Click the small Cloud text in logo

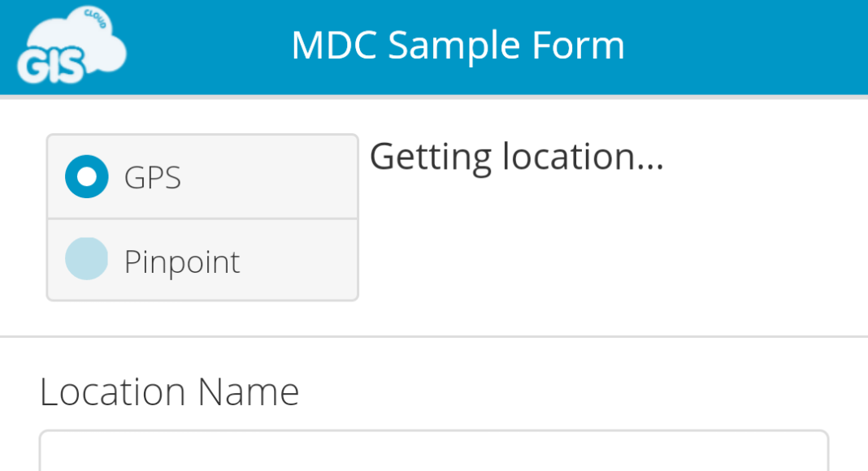point(95,18)
